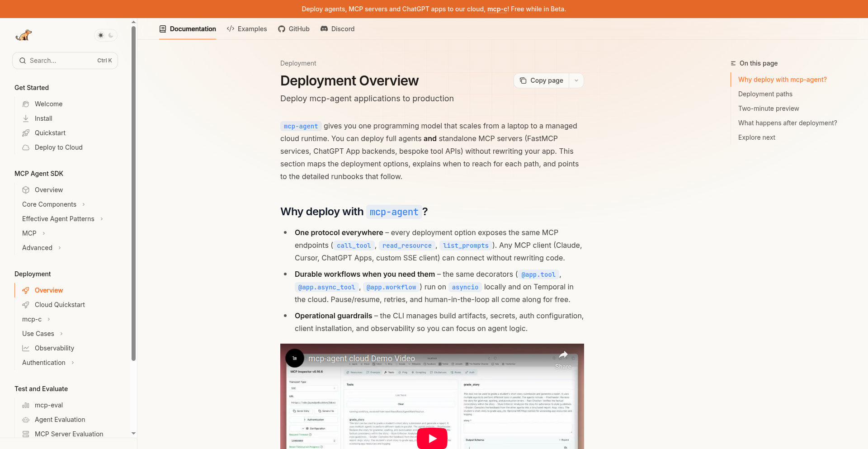
Task: Click the mcp-eval bar chart icon
Action: [x=26, y=405]
